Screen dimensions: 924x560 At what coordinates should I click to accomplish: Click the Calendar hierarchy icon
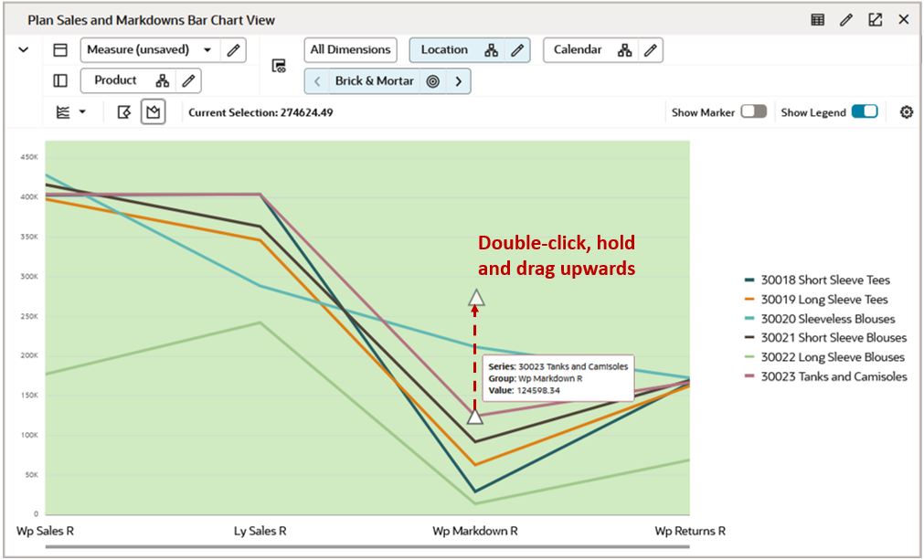(x=625, y=49)
